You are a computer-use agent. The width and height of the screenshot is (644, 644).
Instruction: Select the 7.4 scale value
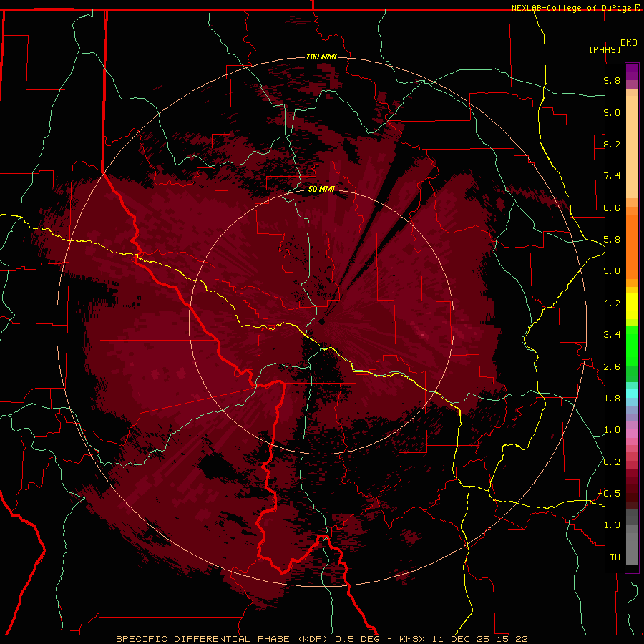[612, 176]
